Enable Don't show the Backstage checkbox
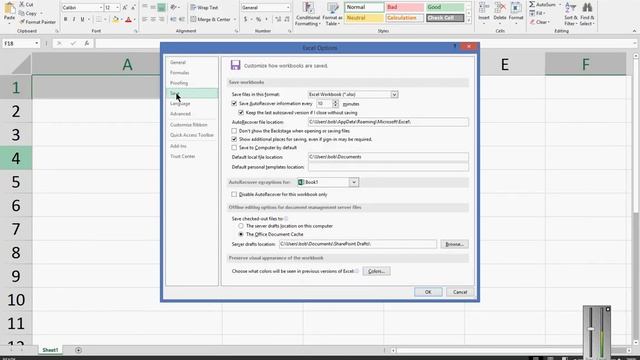This screenshot has height=360, width=640. coord(234,131)
